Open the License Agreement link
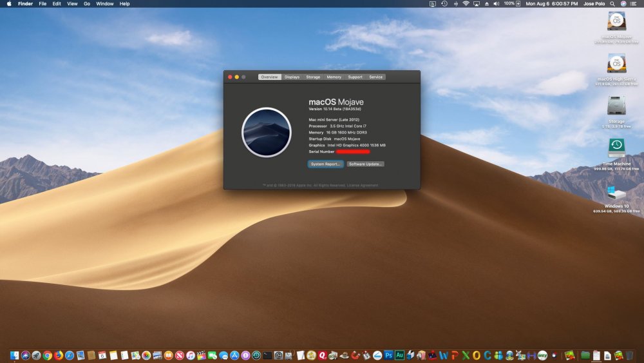Viewport: 644px width, 363px height. (363, 186)
